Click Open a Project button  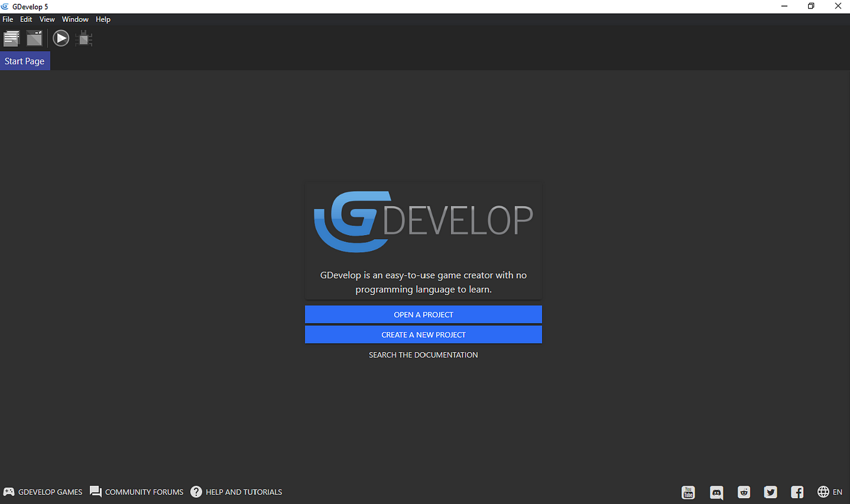[x=423, y=315]
